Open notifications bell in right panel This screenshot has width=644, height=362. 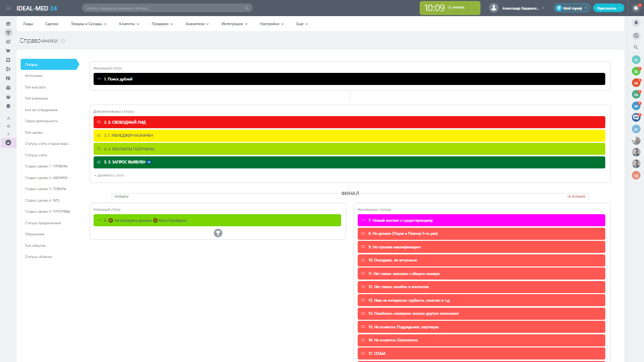click(636, 23)
